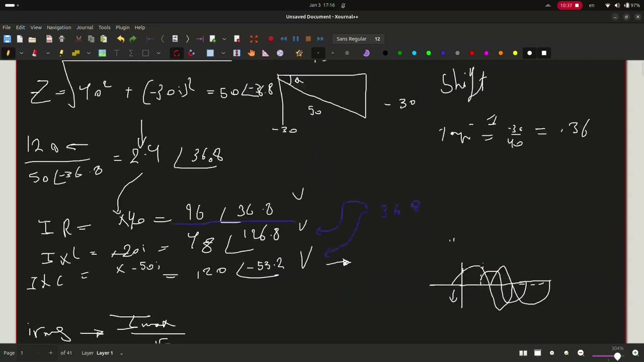
Task: Go to the next page
Action: [x=187, y=39]
